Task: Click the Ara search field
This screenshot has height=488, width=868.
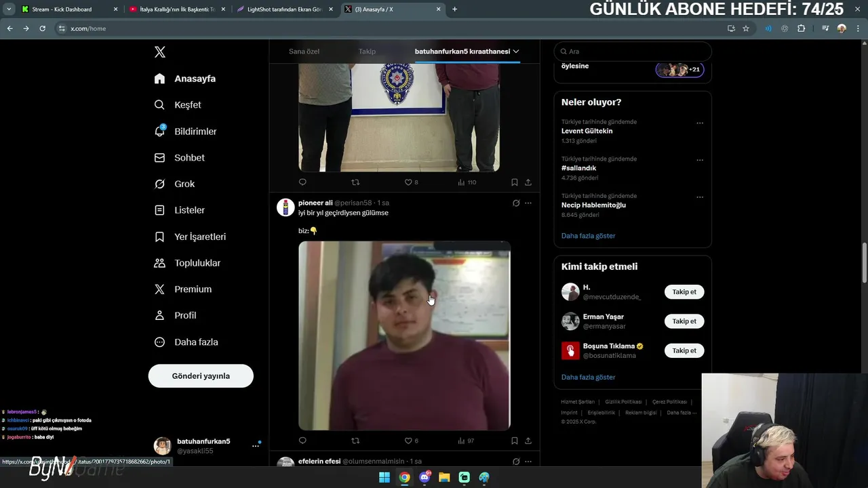Action: pos(633,52)
